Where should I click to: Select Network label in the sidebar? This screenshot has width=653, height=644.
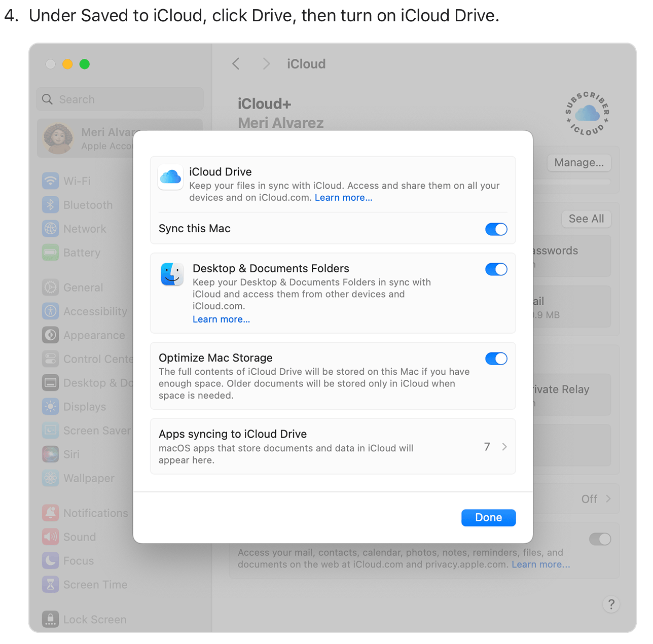click(x=85, y=229)
